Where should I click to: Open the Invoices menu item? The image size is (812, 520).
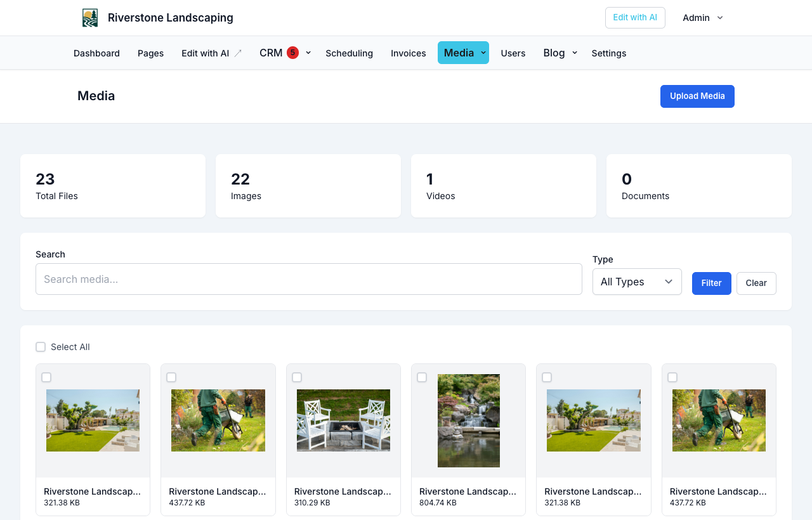(x=409, y=53)
